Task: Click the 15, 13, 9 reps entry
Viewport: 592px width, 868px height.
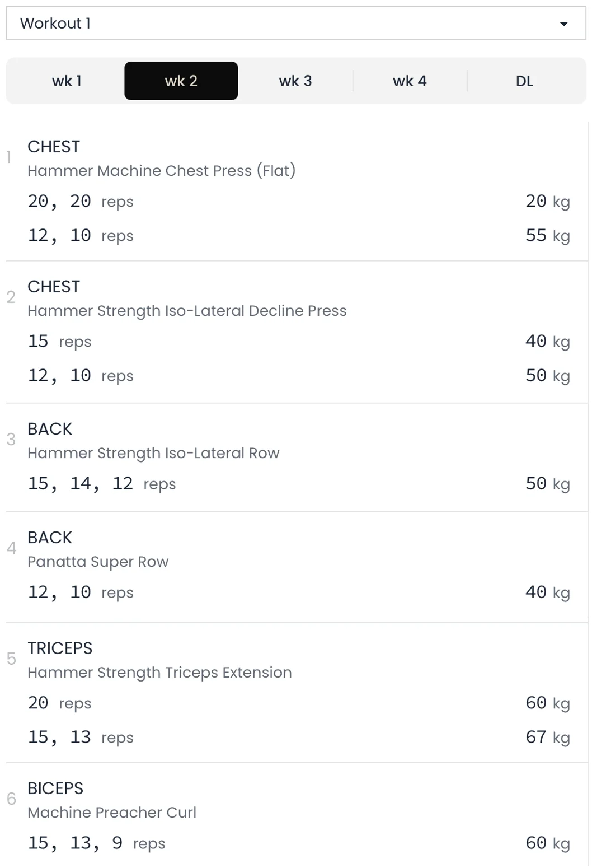Action: pyautogui.click(x=96, y=843)
